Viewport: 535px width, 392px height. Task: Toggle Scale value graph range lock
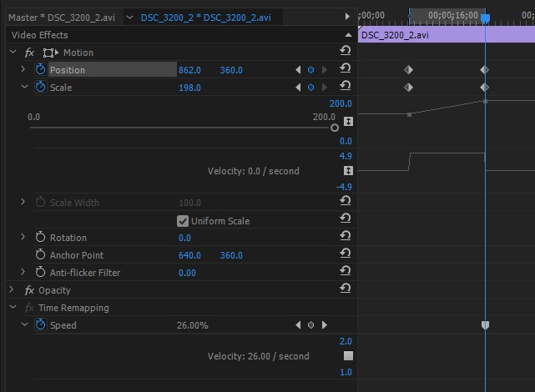pyautogui.click(x=348, y=121)
